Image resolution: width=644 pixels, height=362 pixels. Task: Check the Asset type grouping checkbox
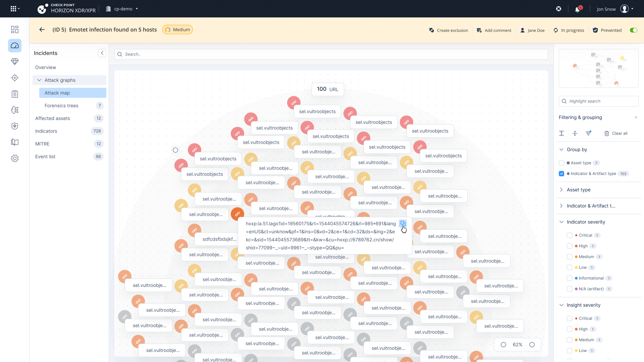click(561, 163)
